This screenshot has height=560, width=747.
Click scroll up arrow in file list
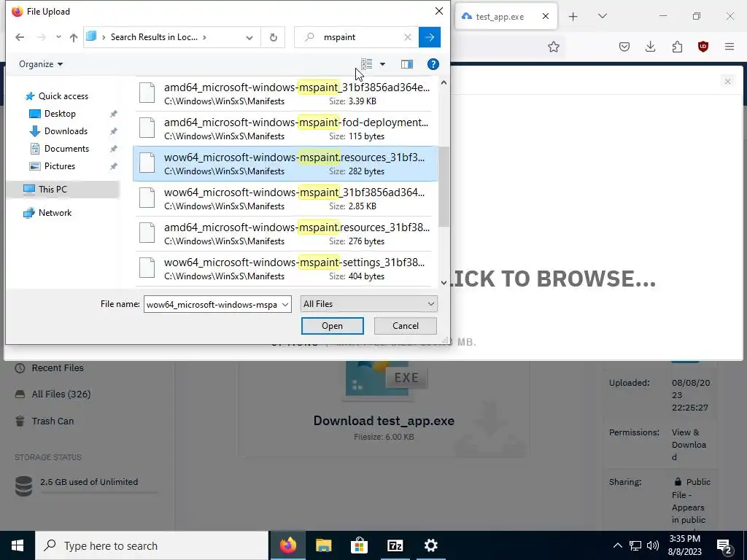(x=444, y=83)
